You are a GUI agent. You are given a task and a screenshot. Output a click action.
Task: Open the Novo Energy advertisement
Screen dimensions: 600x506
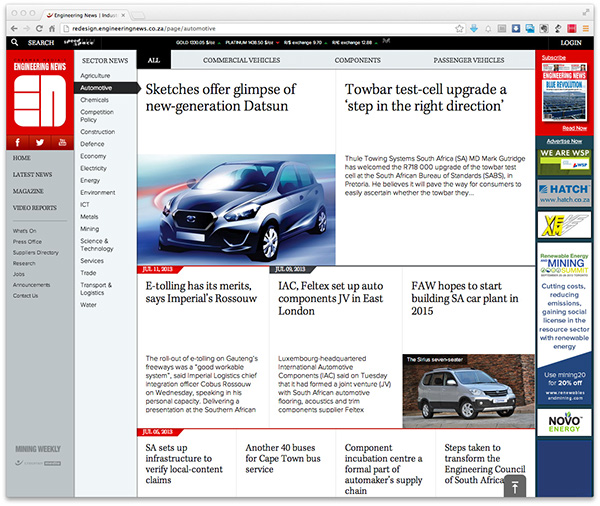coord(564,423)
